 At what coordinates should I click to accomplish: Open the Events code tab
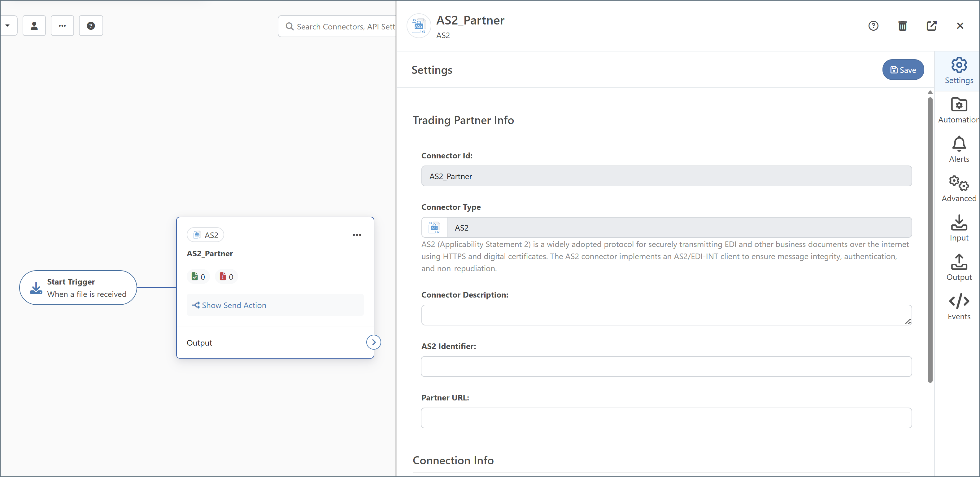pyautogui.click(x=958, y=307)
